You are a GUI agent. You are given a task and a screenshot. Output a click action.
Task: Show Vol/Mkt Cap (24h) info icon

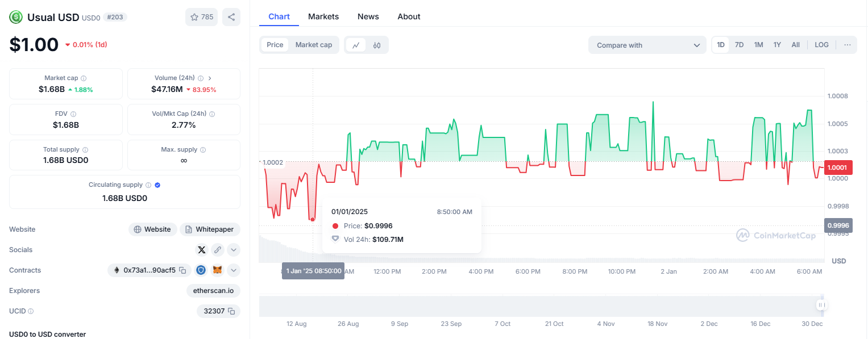[x=212, y=114]
